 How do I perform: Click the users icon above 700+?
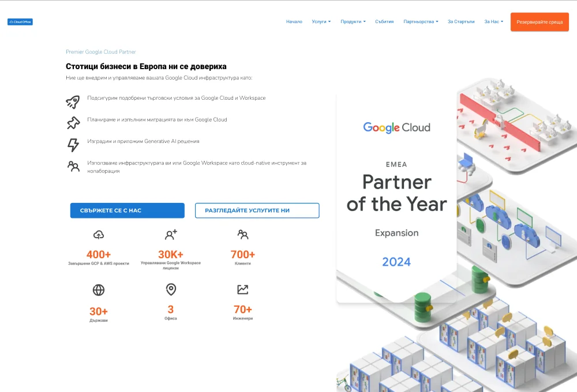(243, 234)
